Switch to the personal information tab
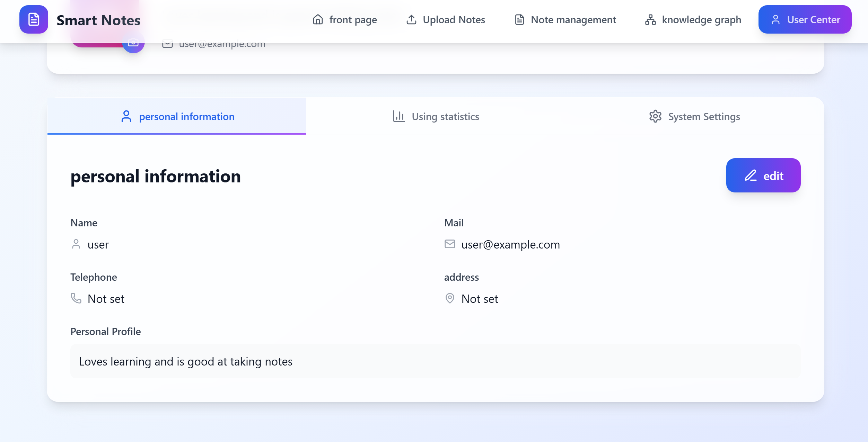 tap(177, 116)
